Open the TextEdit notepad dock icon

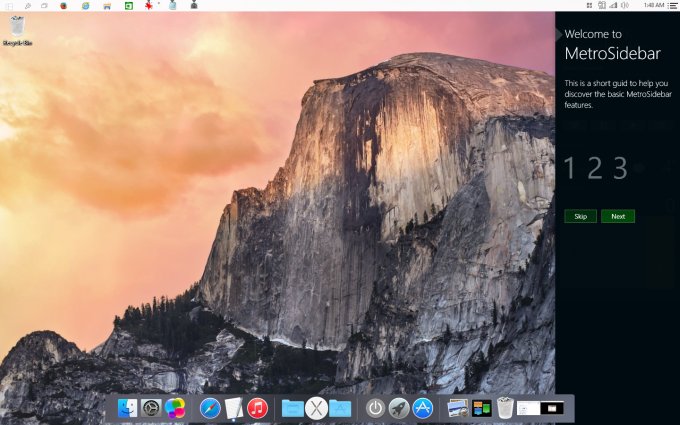234,408
